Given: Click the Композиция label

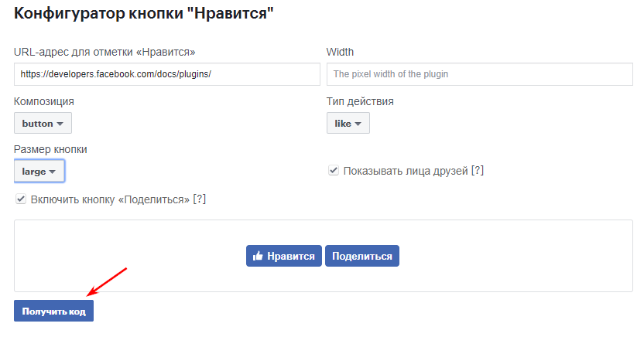Looking at the screenshot, I should [44, 101].
